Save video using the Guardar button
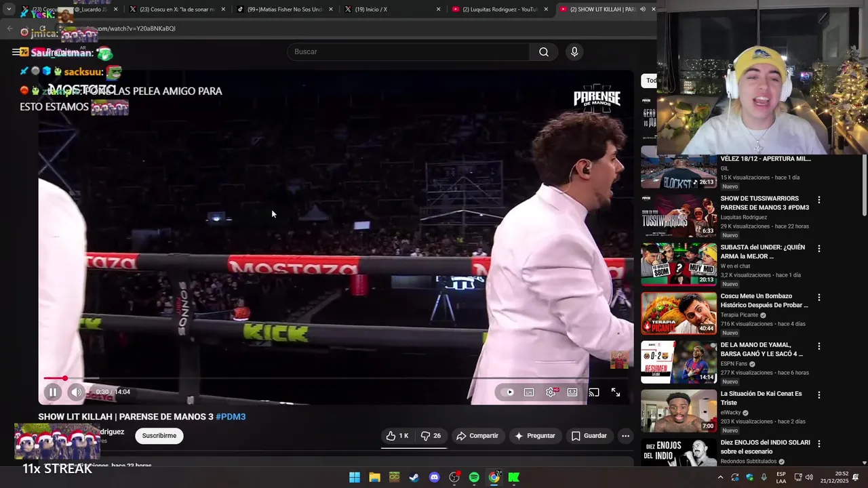This screenshot has width=868, height=488. 589,436
